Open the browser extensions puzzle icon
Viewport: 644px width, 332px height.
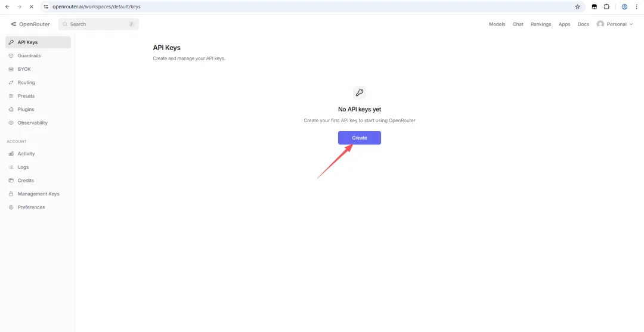606,7
